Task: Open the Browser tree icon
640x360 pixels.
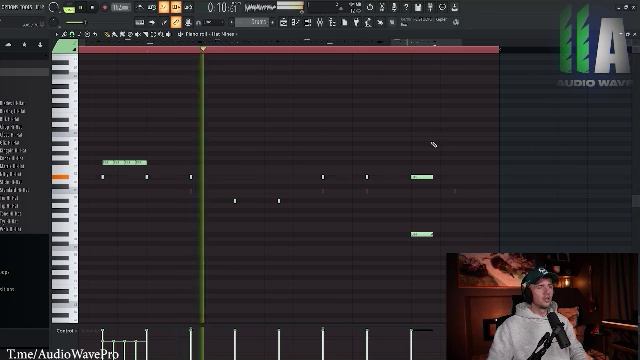Action: [332, 22]
